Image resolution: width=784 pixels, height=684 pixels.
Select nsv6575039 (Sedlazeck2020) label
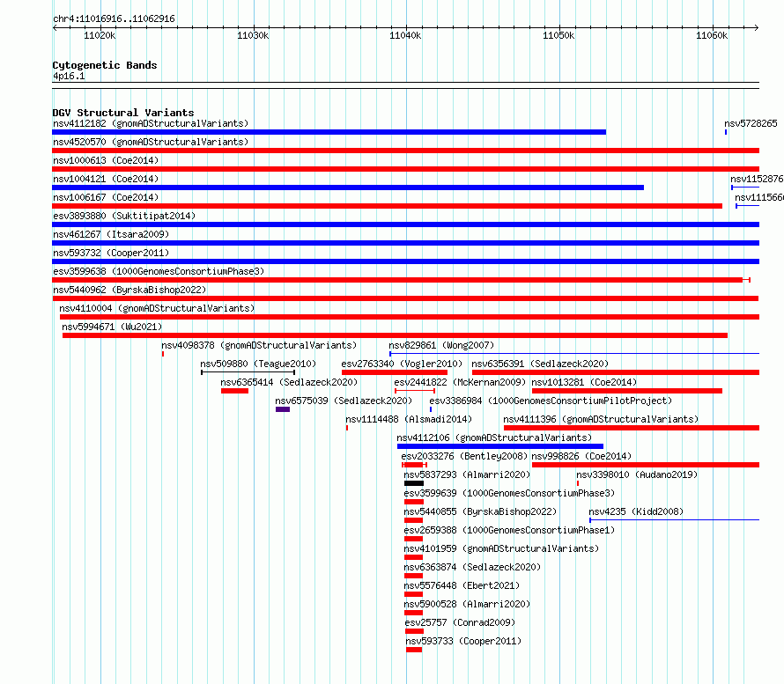344,401
